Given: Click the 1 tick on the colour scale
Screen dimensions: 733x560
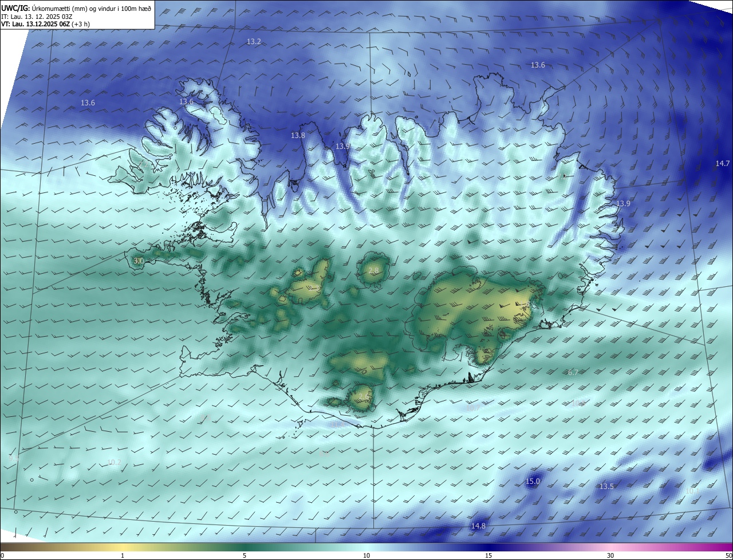Looking at the screenshot, I should click(x=123, y=555).
